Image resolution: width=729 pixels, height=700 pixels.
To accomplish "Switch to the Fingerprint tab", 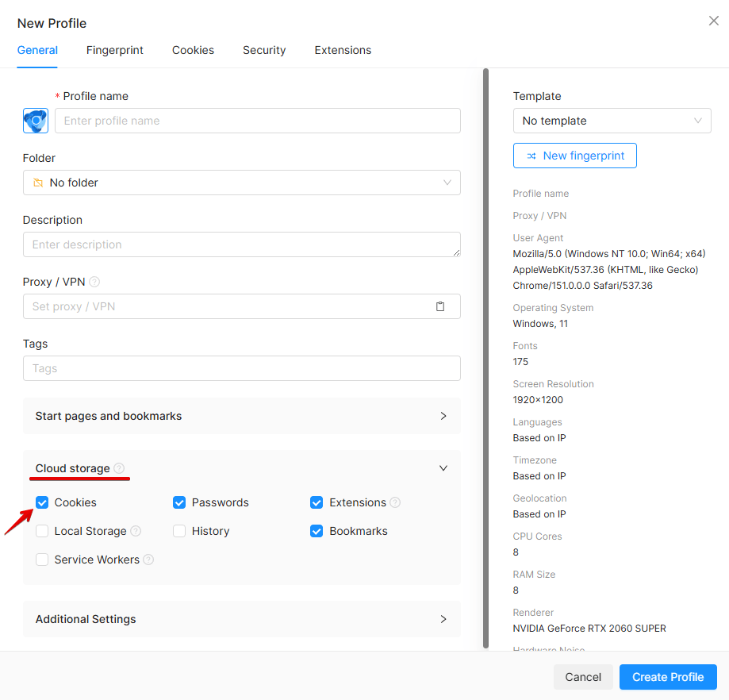I will pyautogui.click(x=115, y=50).
